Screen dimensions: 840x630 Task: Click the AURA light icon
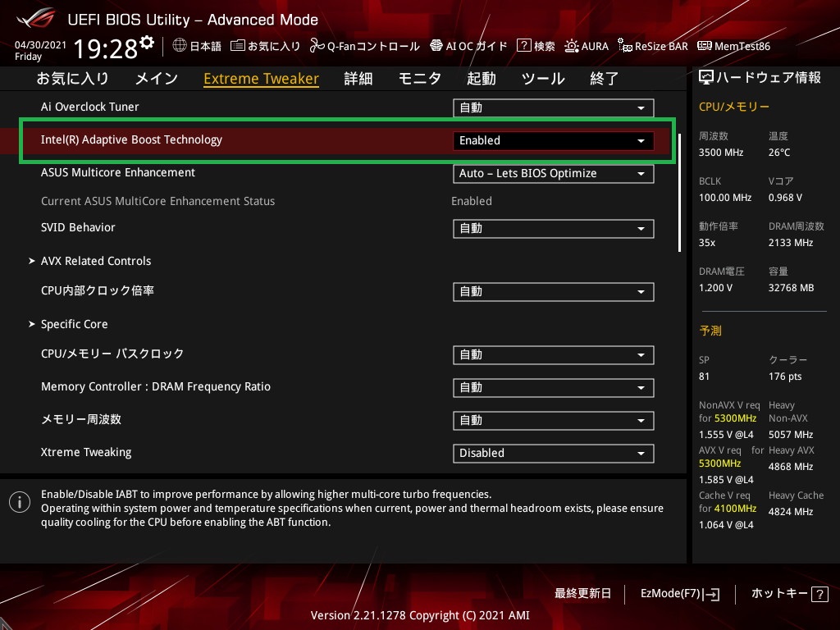tap(572, 46)
